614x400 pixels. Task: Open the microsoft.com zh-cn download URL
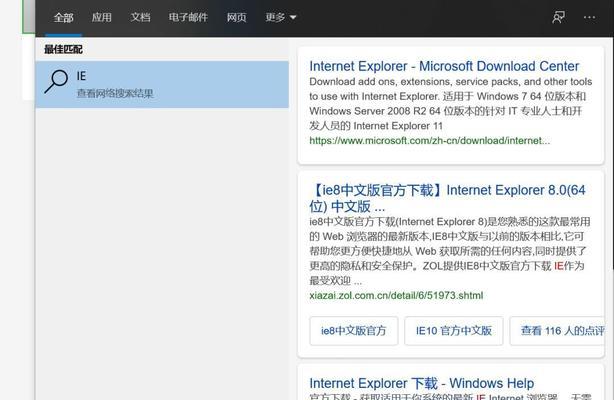tap(430, 141)
